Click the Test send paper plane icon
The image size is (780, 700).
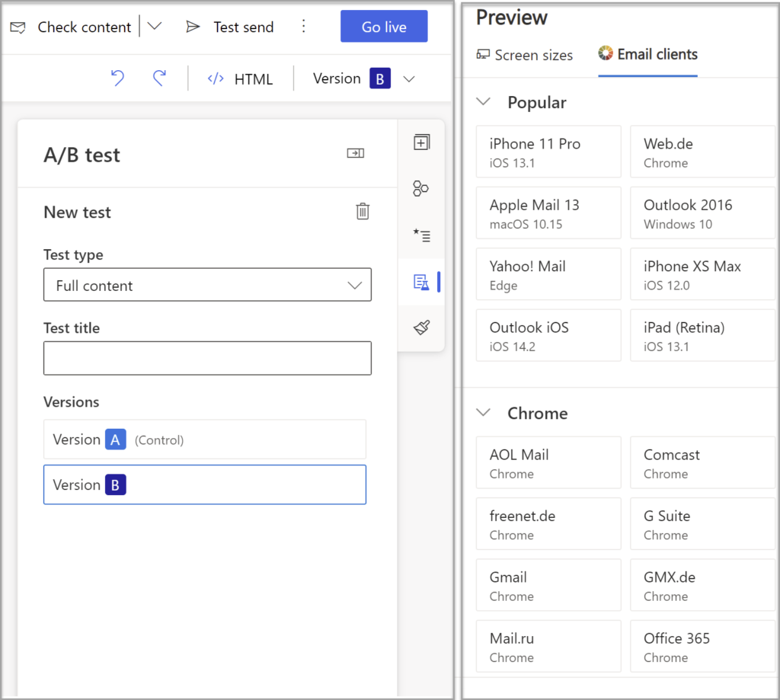(x=193, y=27)
